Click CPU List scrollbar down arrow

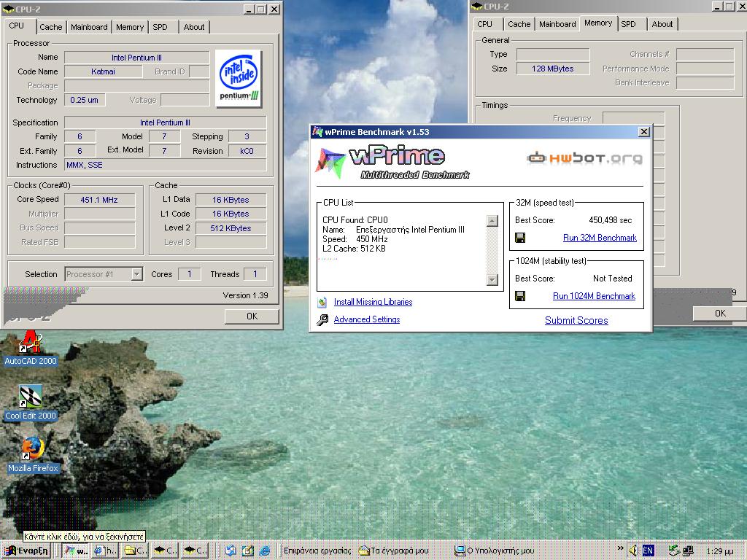pyautogui.click(x=492, y=280)
